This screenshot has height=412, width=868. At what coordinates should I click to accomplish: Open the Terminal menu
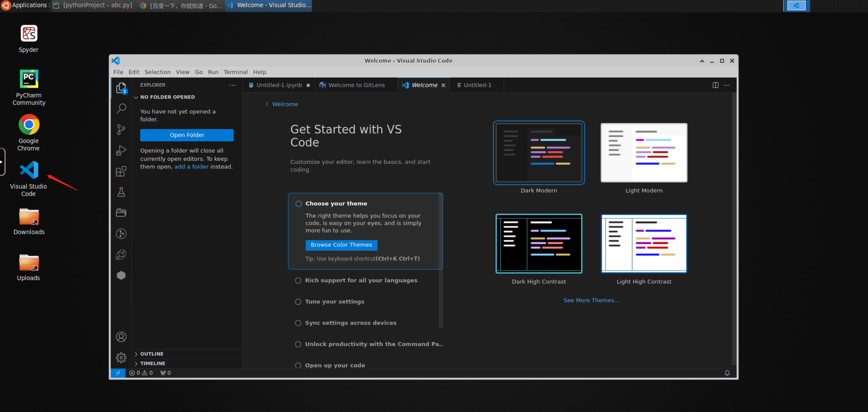(235, 72)
